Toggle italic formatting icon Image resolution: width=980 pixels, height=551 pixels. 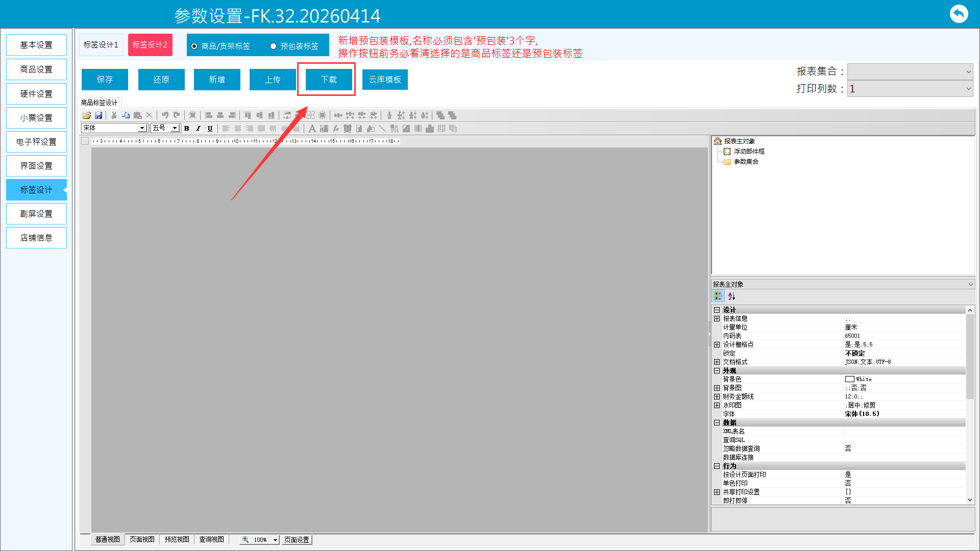(x=198, y=129)
